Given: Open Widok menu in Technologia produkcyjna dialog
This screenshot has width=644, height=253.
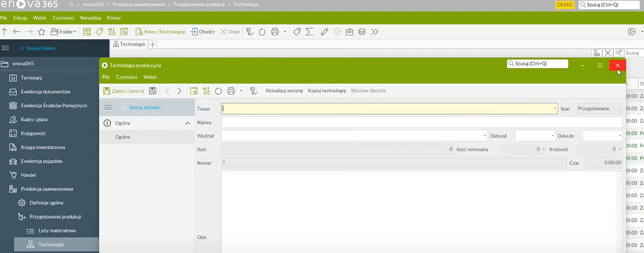Looking at the screenshot, I should tap(150, 77).
